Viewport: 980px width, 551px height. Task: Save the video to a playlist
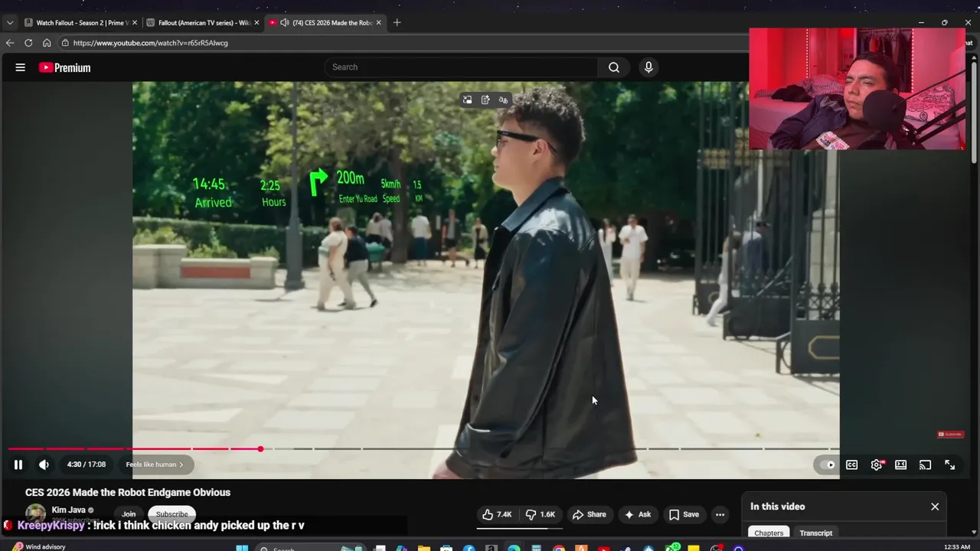click(684, 514)
